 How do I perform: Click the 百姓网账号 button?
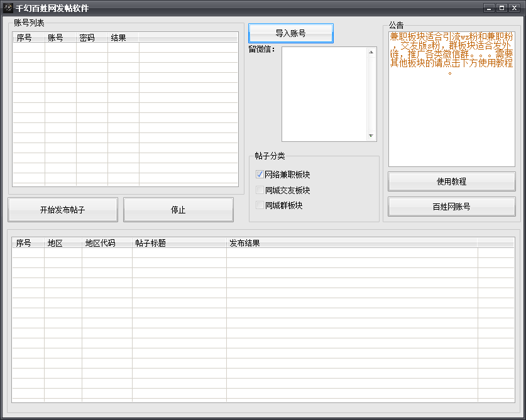coord(451,207)
